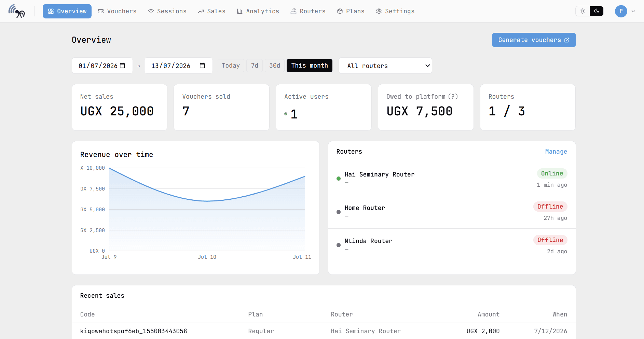Screen dimensions: 644x339
Task: Click the Regular plan cell
Action: click(261, 331)
